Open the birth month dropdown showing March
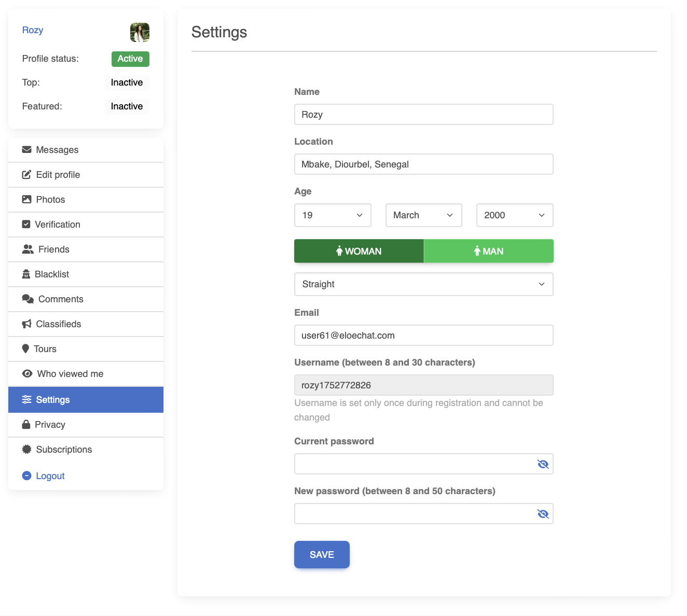Image resolution: width=687 pixels, height=616 pixels. point(424,215)
